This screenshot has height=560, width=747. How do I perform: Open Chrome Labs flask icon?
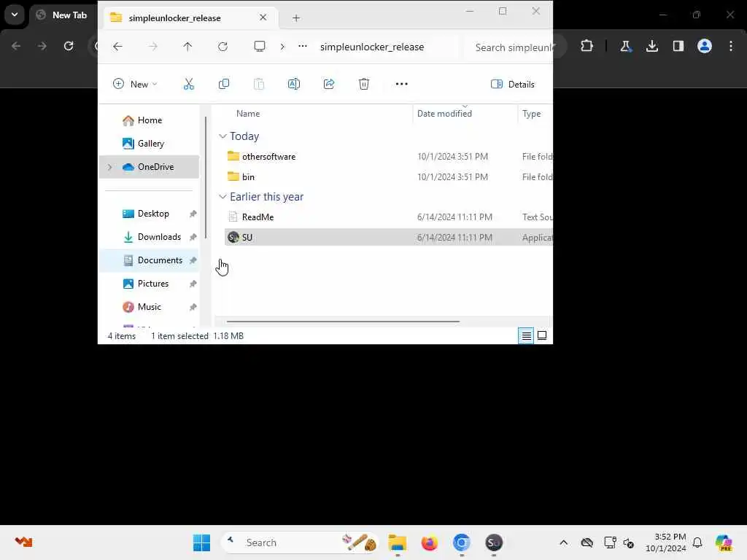(625, 46)
